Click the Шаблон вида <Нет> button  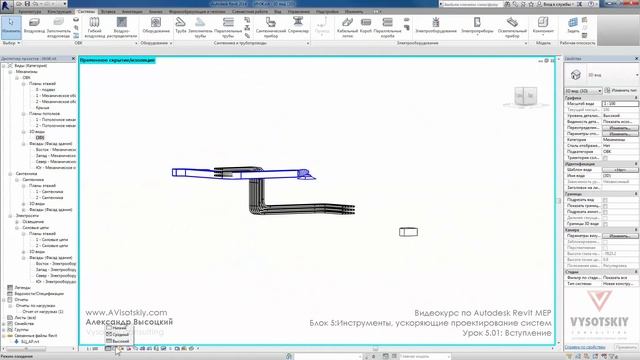click(x=620, y=170)
